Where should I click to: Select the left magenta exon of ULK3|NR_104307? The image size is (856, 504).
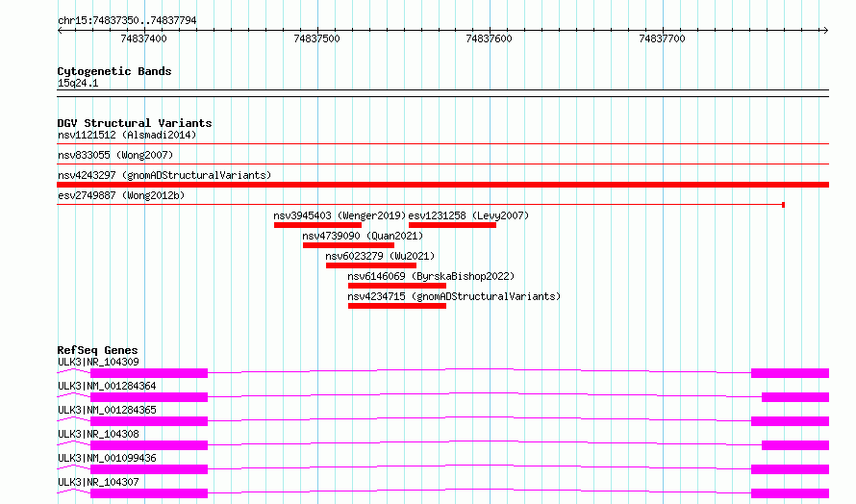[149, 493]
